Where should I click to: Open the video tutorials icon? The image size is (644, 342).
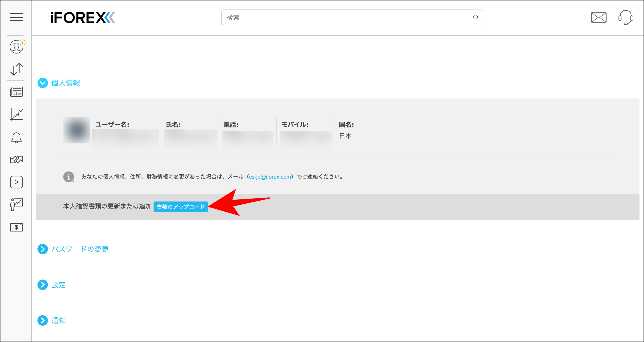click(x=16, y=182)
